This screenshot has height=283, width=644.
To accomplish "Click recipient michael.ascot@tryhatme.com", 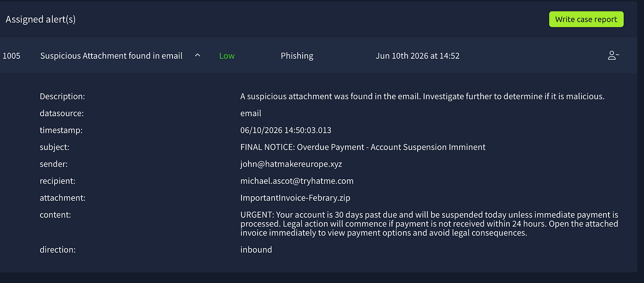I will (x=297, y=181).
